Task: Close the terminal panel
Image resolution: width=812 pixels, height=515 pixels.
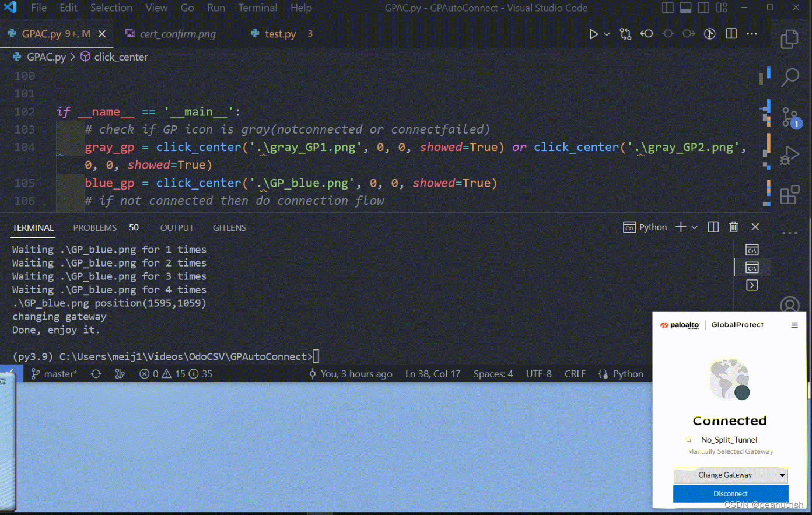Action: 755,227
